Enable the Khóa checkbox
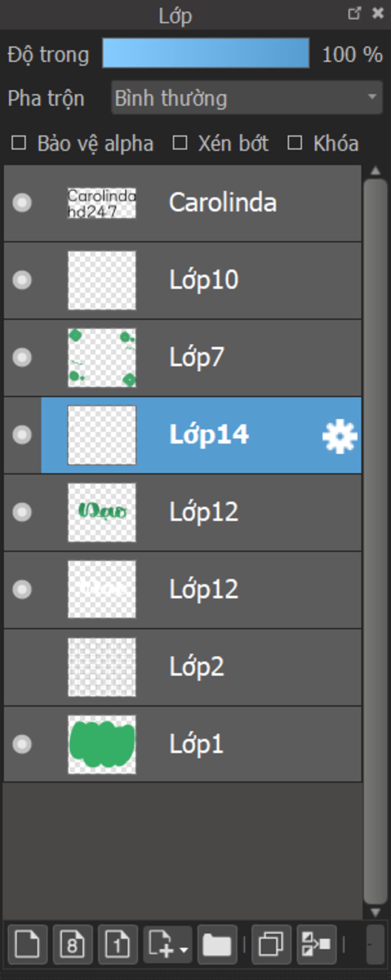391x980 pixels. 294,143
